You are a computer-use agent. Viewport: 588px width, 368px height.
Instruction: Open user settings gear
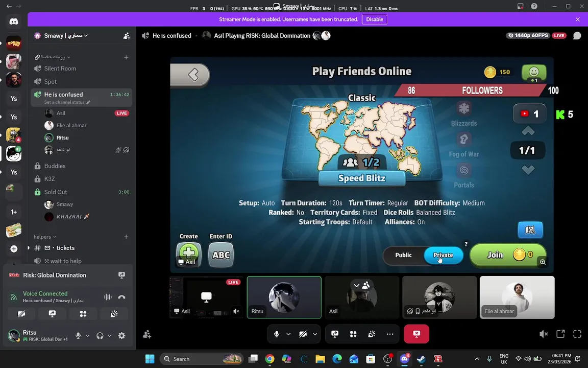(122, 336)
